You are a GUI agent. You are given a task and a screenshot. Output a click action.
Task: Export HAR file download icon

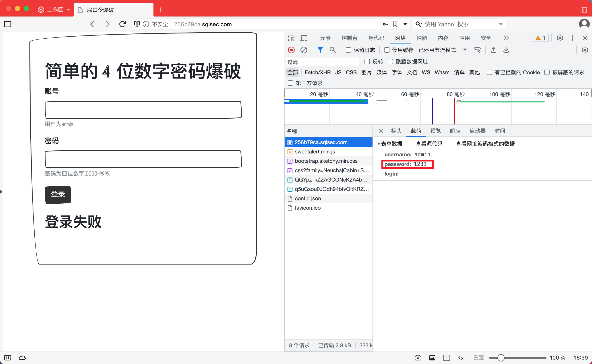pos(506,50)
